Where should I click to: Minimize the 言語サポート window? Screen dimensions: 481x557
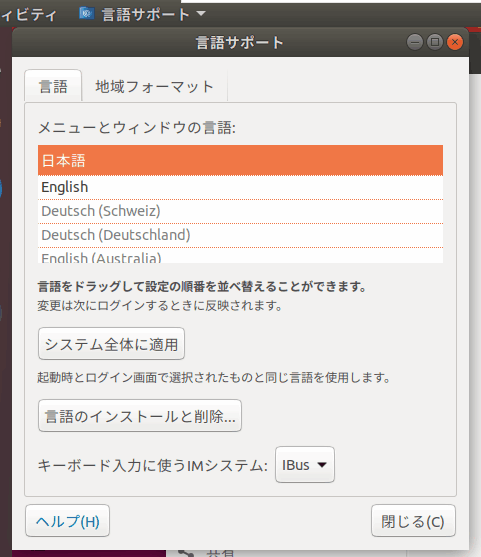415,42
